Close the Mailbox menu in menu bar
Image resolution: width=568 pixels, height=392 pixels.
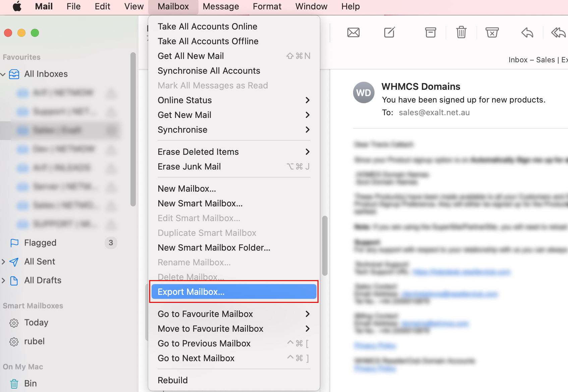173,6
